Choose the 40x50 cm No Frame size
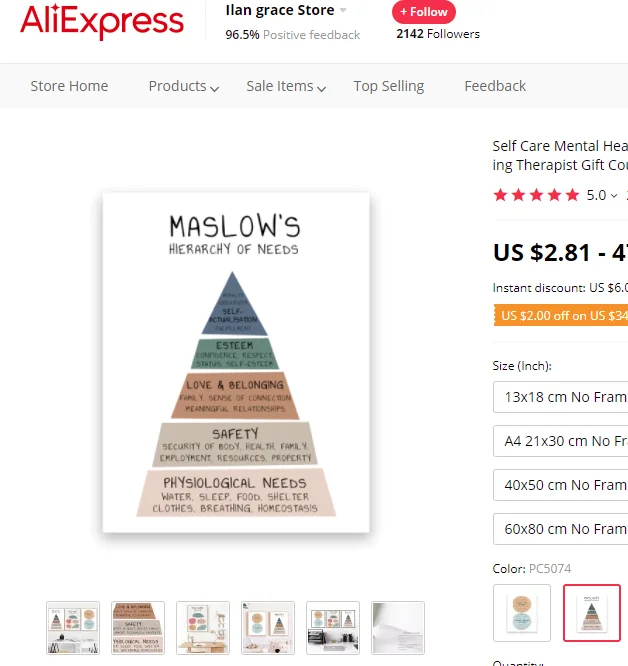 [x=560, y=485]
